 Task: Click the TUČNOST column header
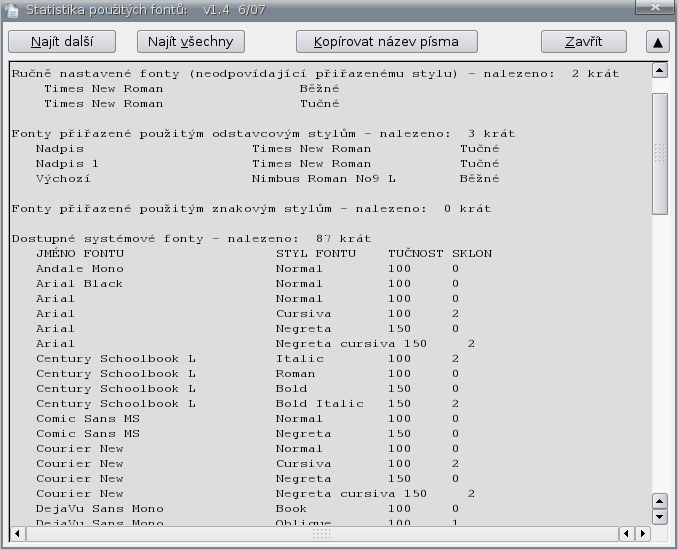[416, 253]
